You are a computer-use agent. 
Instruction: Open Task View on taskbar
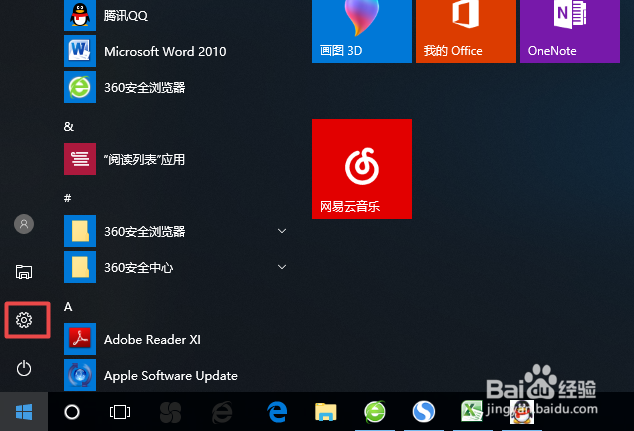(120, 412)
